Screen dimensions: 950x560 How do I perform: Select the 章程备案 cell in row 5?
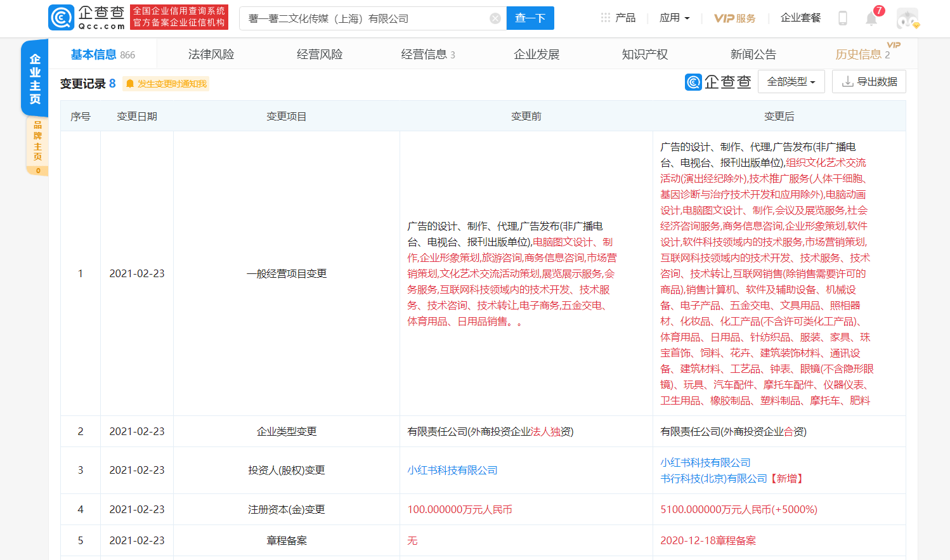point(287,541)
